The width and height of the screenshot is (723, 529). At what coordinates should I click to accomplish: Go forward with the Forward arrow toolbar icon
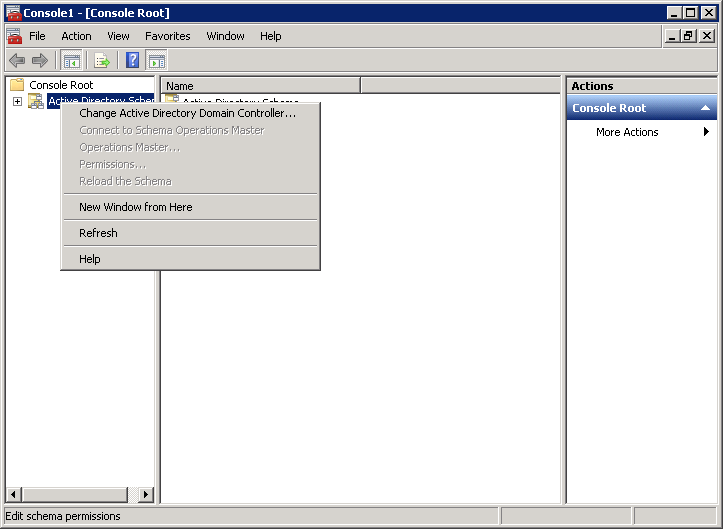click(x=40, y=60)
